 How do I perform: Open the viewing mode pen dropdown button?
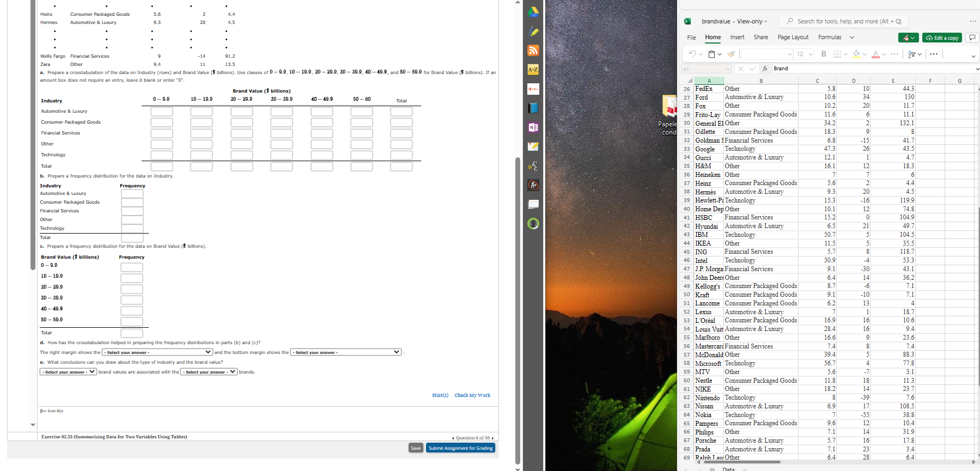point(909,38)
